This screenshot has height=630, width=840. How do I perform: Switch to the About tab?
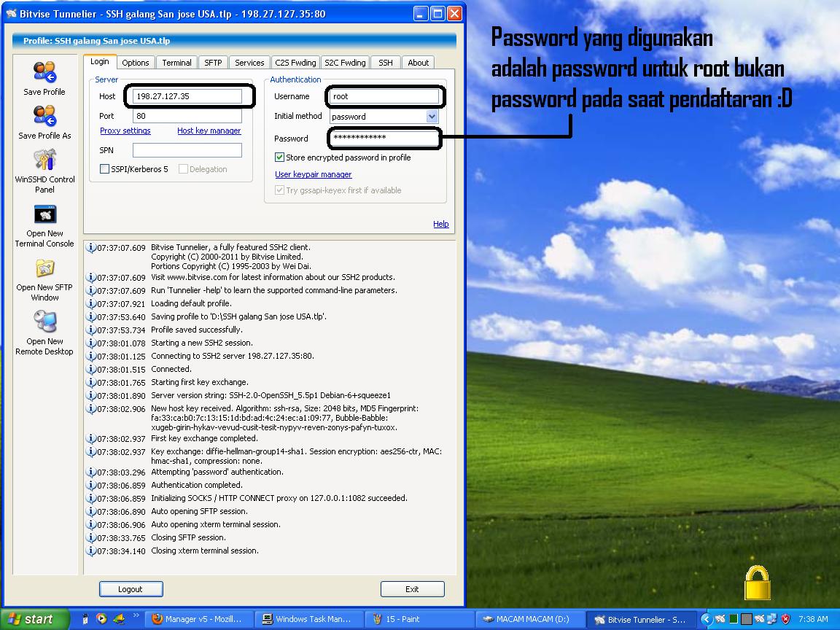pos(419,63)
